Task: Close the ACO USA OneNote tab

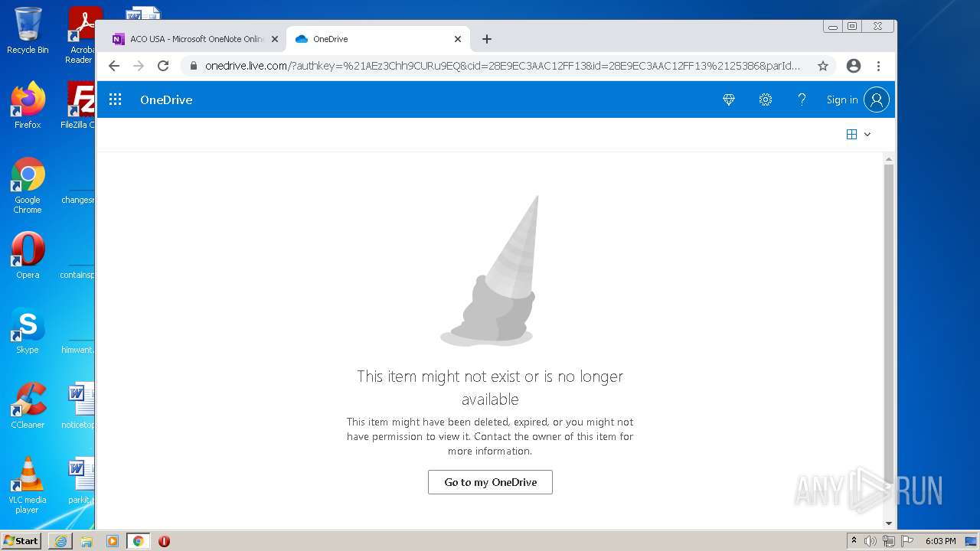Action: click(275, 39)
